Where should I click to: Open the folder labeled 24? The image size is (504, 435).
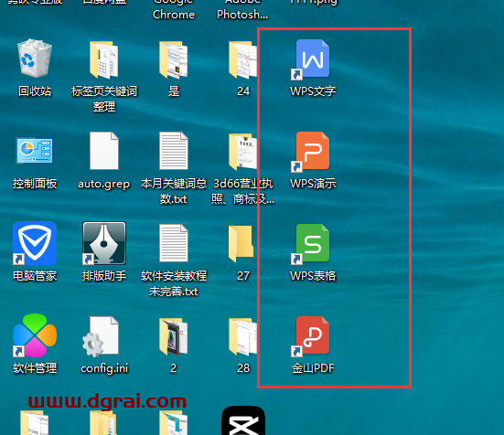[x=243, y=59]
